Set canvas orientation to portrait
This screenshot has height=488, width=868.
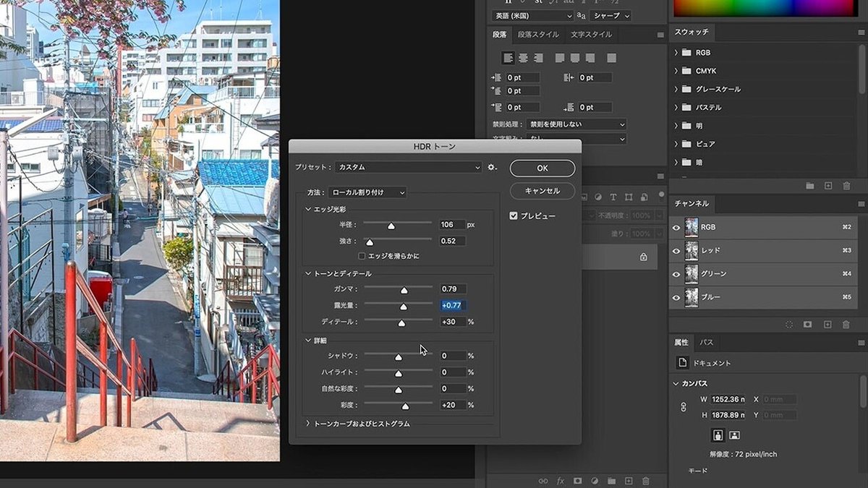tap(718, 435)
